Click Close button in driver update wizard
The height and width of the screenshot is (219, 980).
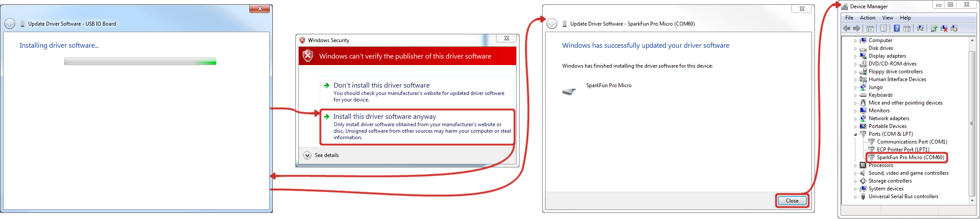pyautogui.click(x=792, y=201)
